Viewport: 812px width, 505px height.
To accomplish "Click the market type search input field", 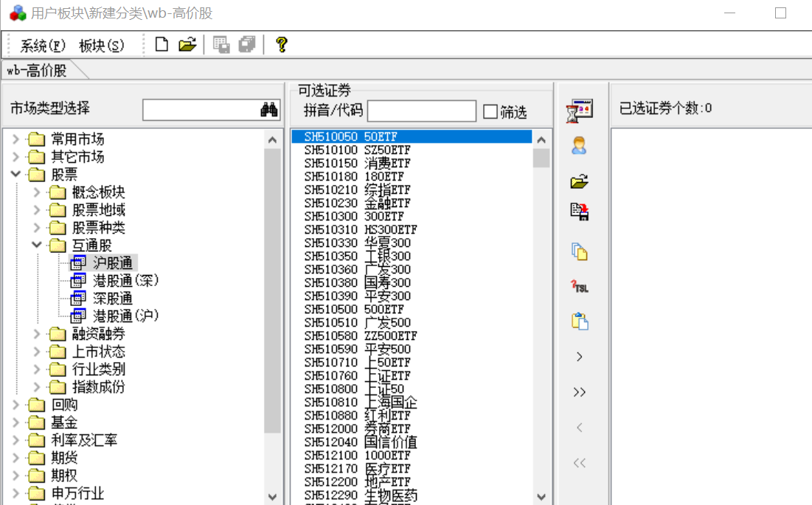I will [201, 109].
